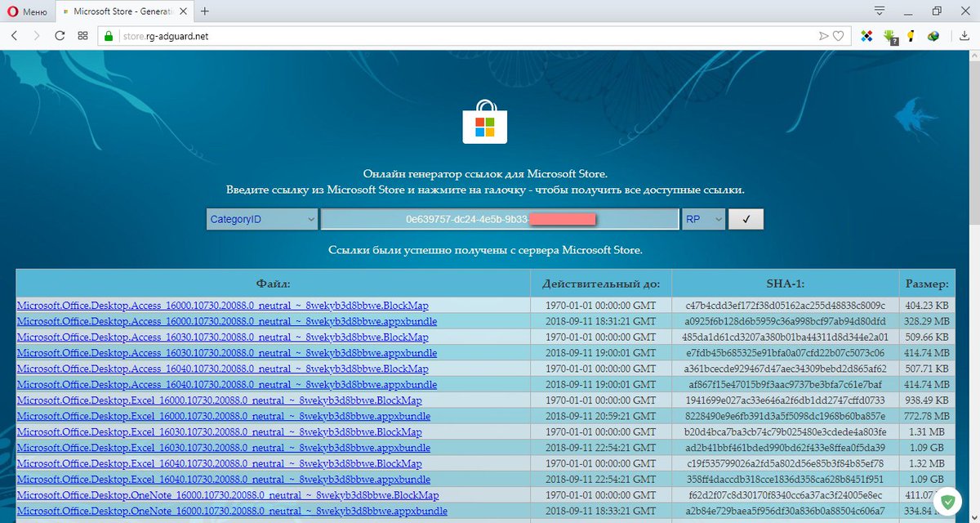Reload the current page
This screenshot has width=980, height=523.
click(x=59, y=35)
